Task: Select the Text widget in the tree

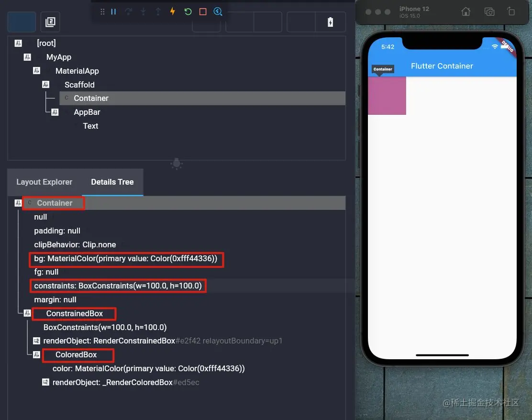Action: pos(90,126)
